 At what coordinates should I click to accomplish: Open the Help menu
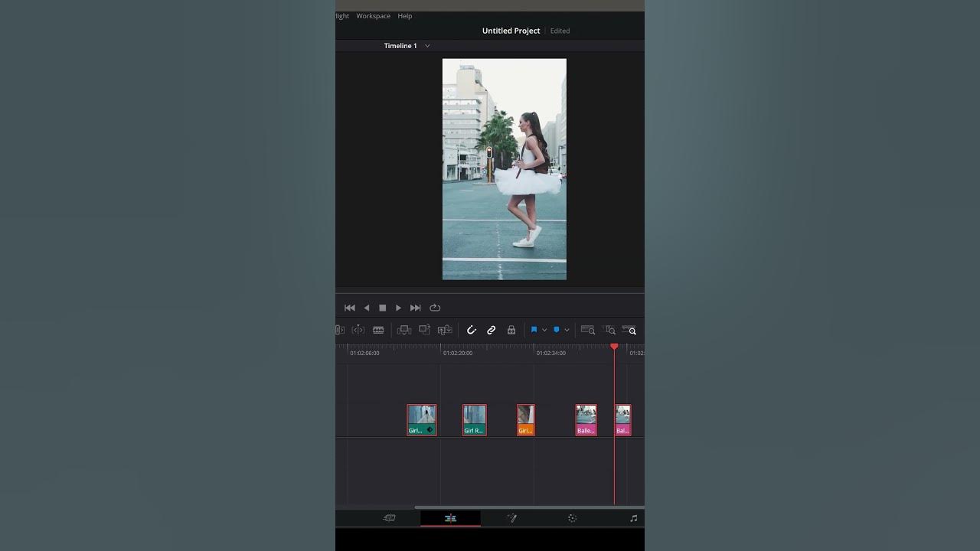point(405,16)
